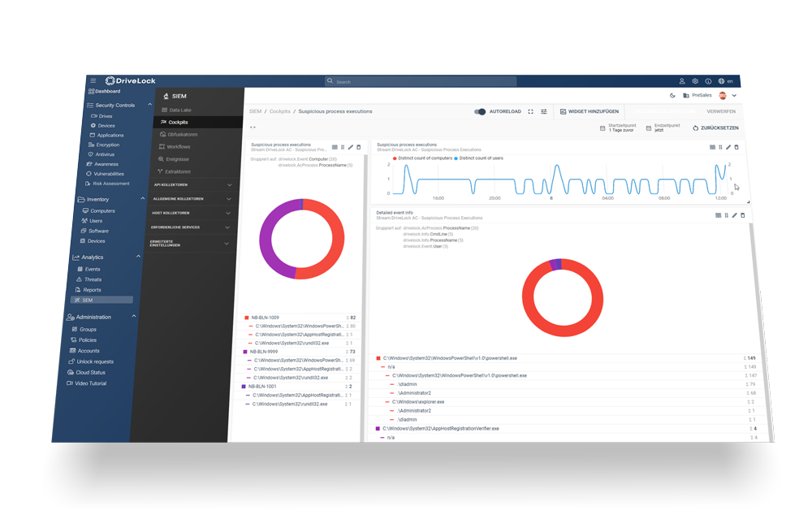The width and height of the screenshot is (812, 519).
Task: Go to Dashboard in sidebar
Action: pos(104,91)
